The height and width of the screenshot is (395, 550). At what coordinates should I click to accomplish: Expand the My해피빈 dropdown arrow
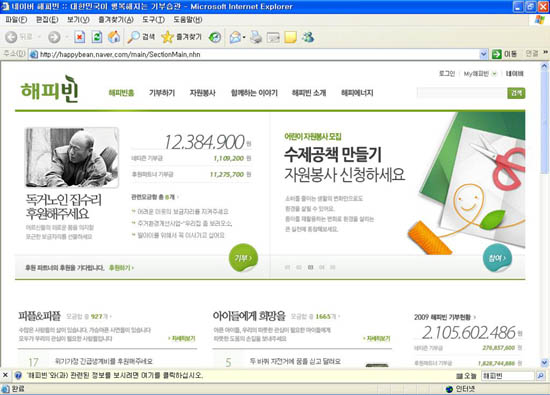(494, 74)
